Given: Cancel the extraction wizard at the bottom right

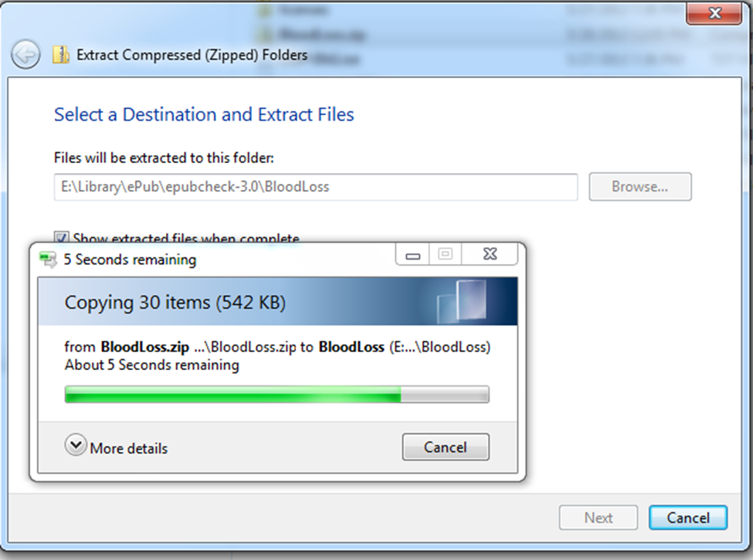Looking at the screenshot, I should [x=687, y=518].
